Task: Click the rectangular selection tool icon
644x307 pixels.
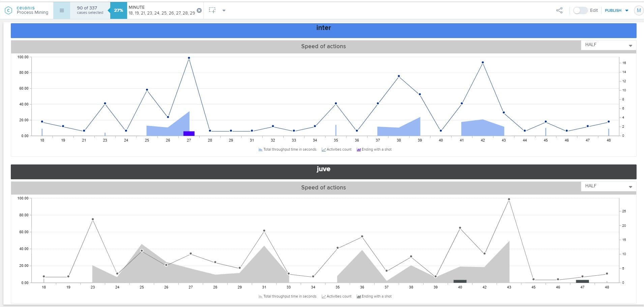Action: [x=212, y=10]
